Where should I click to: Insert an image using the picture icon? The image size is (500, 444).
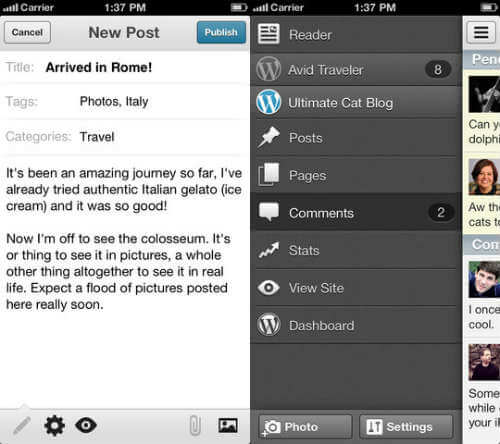[x=228, y=426]
